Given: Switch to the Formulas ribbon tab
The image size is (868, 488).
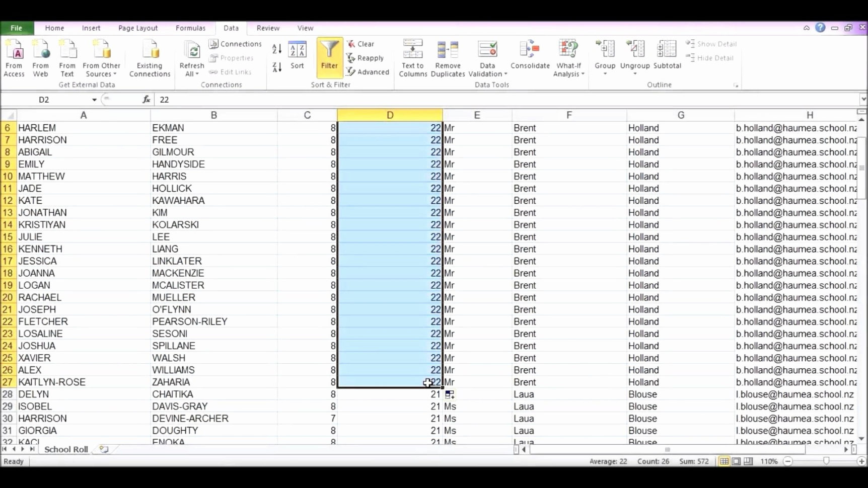Looking at the screenshot, I should tap(190, 28).
